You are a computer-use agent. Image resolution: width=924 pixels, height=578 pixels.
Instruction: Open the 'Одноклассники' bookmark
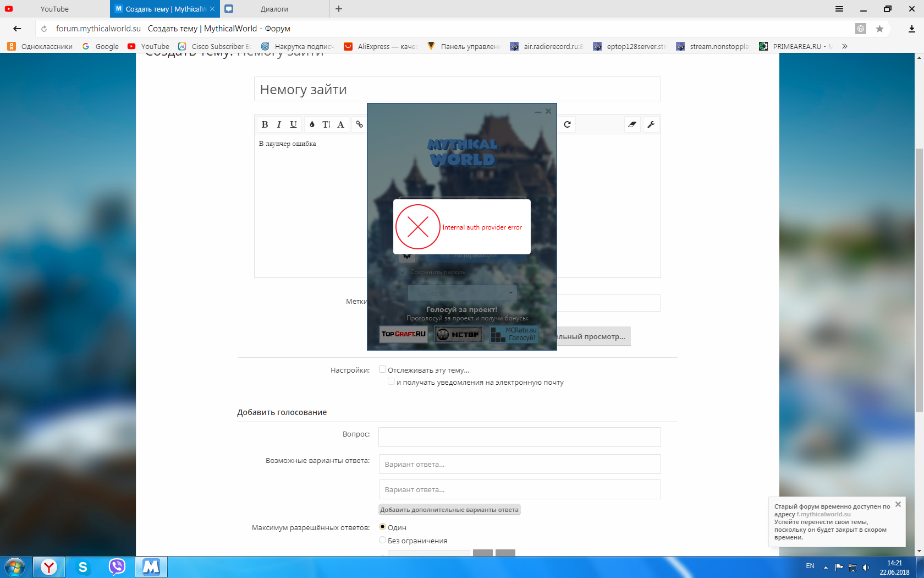click(x=40, y=46)
